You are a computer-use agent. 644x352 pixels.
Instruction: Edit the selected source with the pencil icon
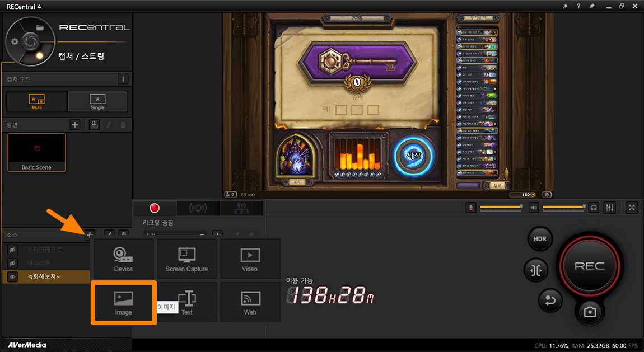tap(109, 234)
